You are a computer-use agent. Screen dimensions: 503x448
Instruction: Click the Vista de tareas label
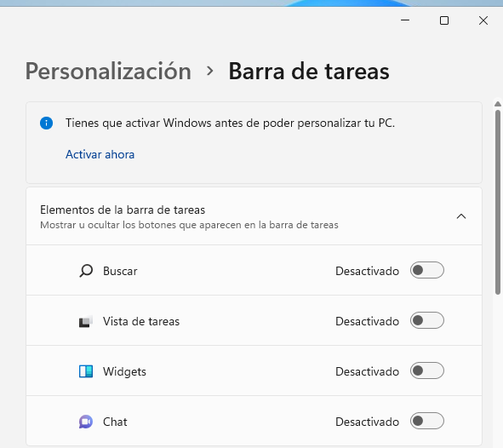141,321
